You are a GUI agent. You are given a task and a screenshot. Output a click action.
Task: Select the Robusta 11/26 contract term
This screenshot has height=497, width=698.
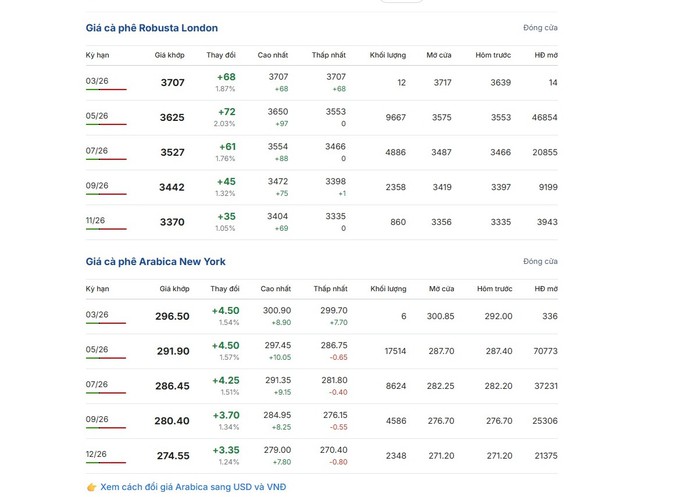(97, 220)
